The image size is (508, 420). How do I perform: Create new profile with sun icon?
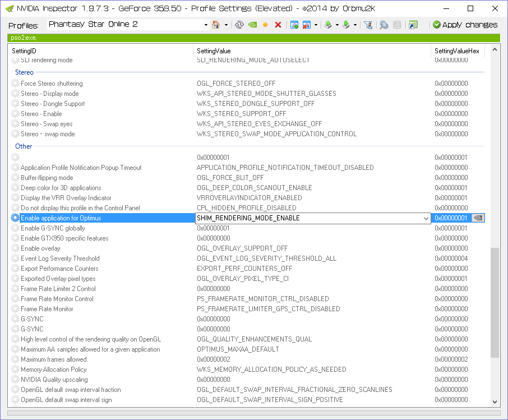[x=265, y=25]
